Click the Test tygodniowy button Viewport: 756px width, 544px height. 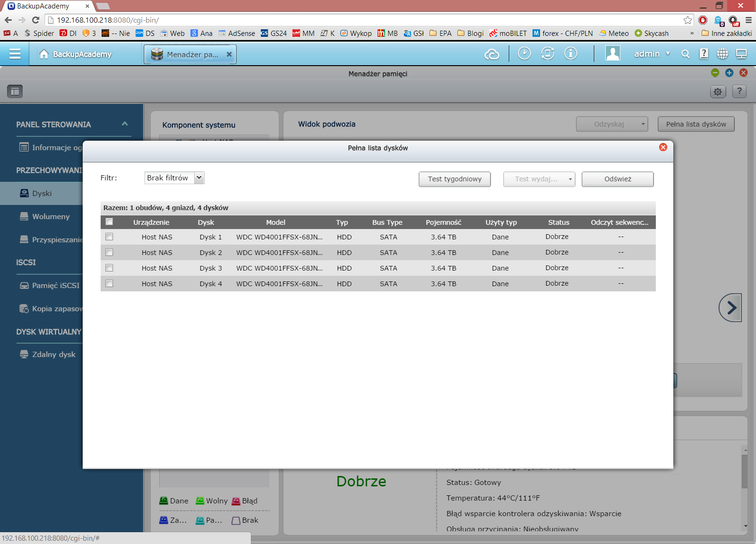(x=455, y=179)
